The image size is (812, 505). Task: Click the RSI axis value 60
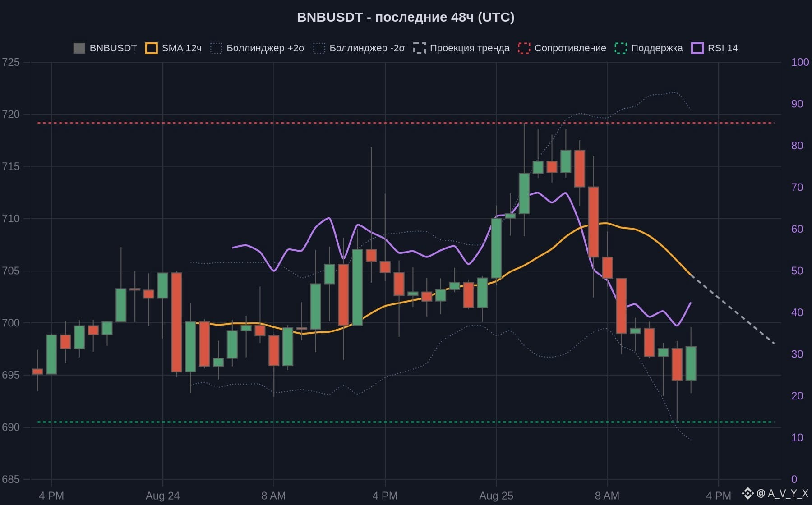tap(797, 229)
